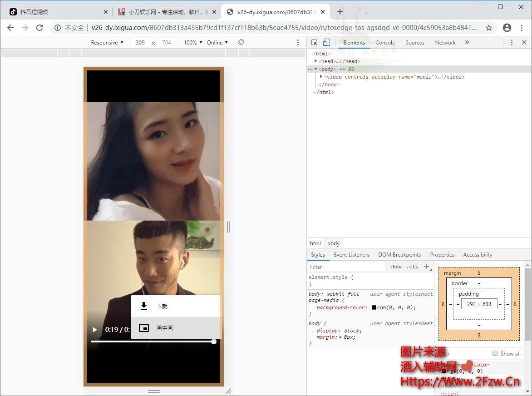Open the Chrome user profile icon
Screen dimensions: 532x396
click(x=507, y=28)
